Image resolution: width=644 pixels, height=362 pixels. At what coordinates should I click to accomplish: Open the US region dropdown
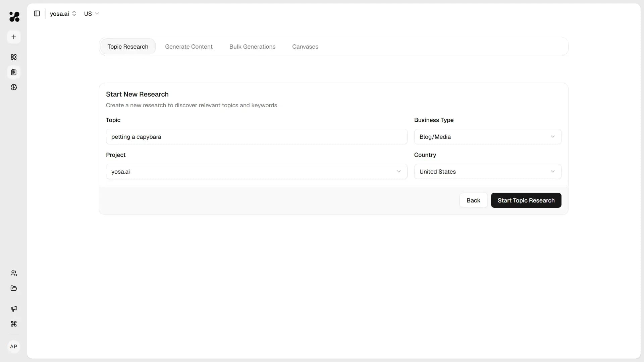pos(91,14)
